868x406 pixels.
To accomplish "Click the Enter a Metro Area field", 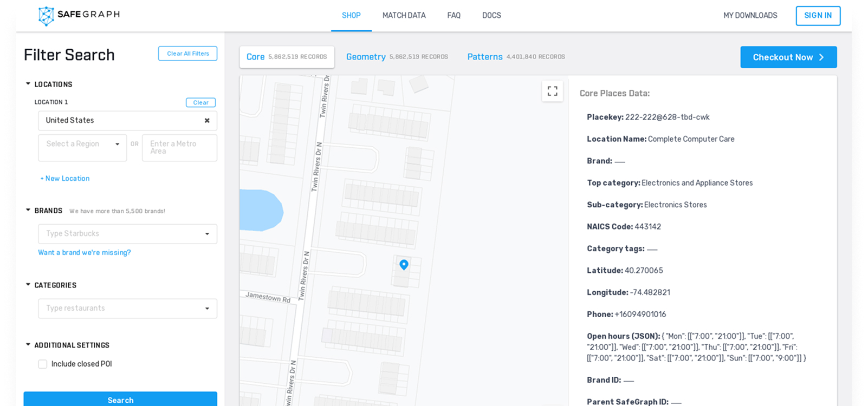I will (x=179, y=148).
